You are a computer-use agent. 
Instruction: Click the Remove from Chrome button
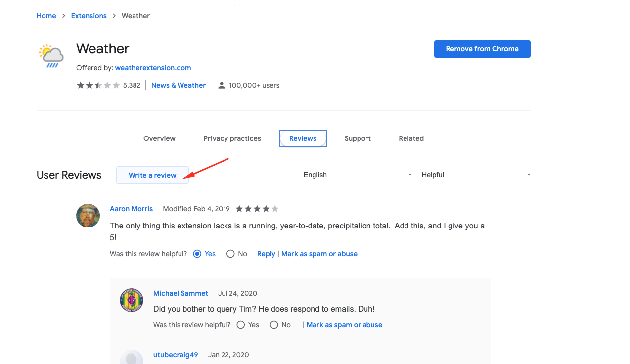[x=482, y=49]
